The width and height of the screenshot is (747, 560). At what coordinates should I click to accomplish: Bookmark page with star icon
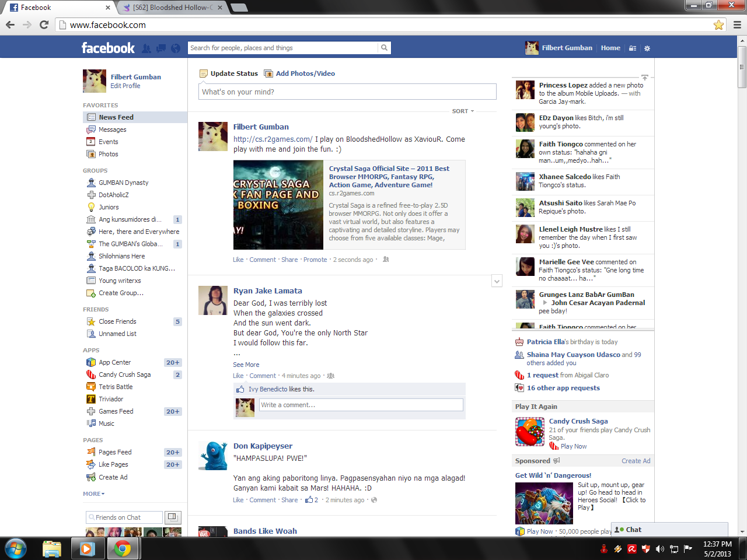click(x=718, y=25)
